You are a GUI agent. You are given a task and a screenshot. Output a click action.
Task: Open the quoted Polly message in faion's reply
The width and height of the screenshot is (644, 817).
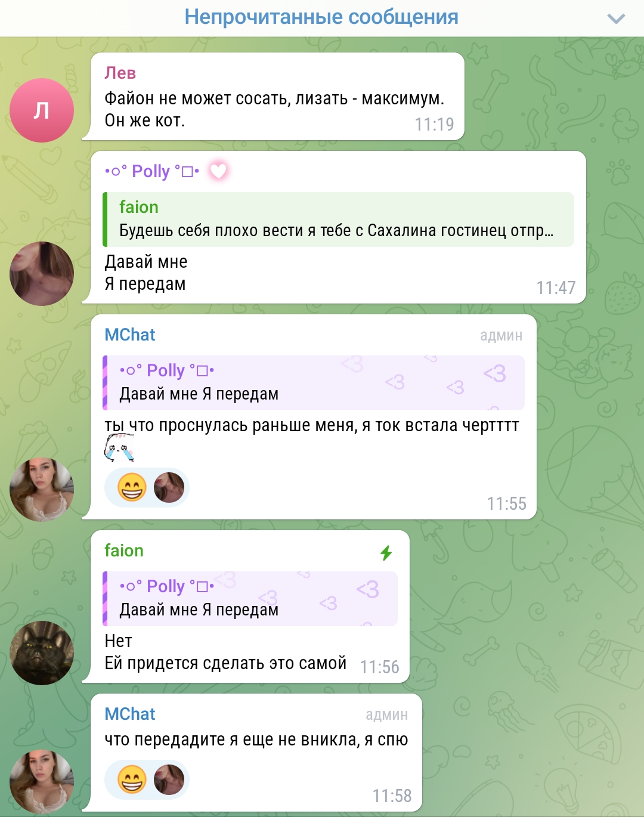[250, 599]
